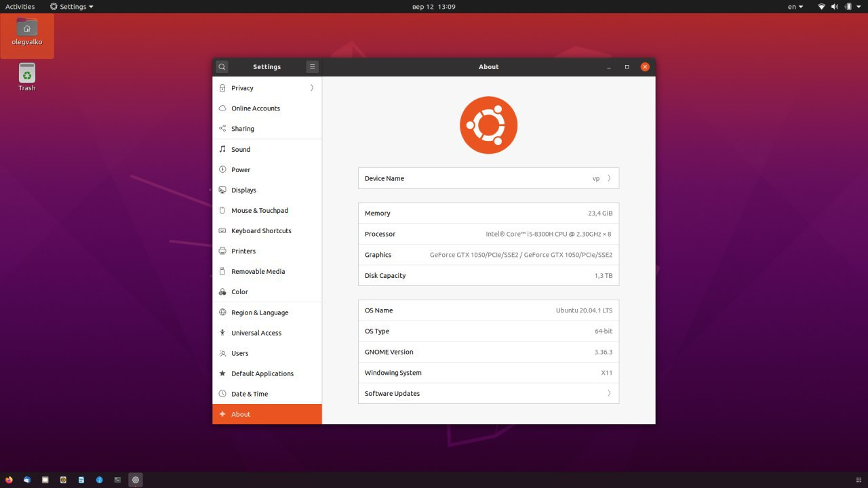Open the Settings hamburger menu
The image size is (868, 488).
312,66
